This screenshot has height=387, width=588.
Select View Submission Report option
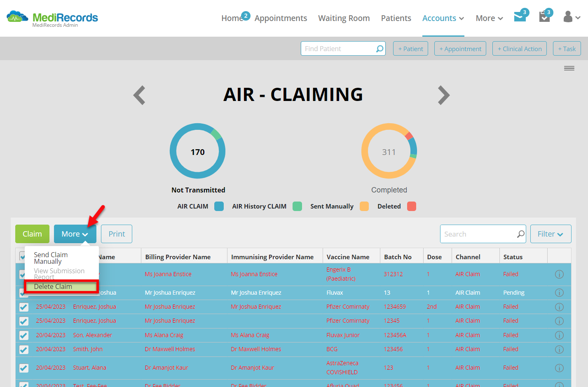tap(59, 273)
